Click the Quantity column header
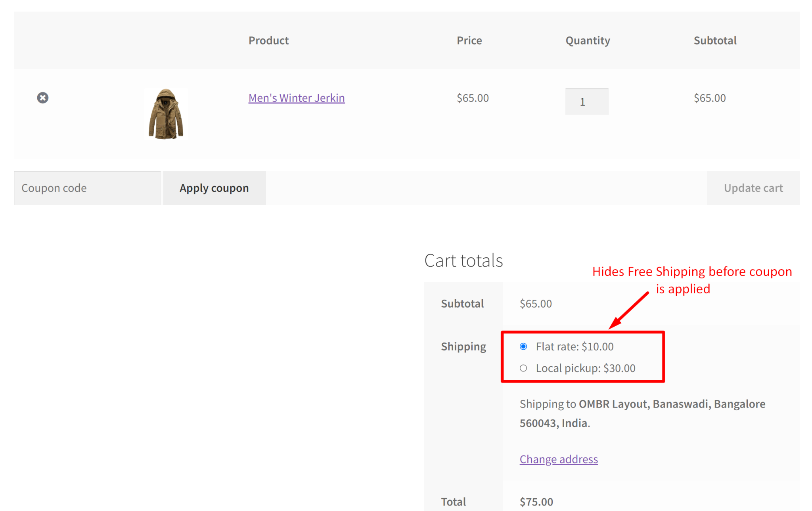Viewport: 812px width, 511px height. (x=587, y=40)
